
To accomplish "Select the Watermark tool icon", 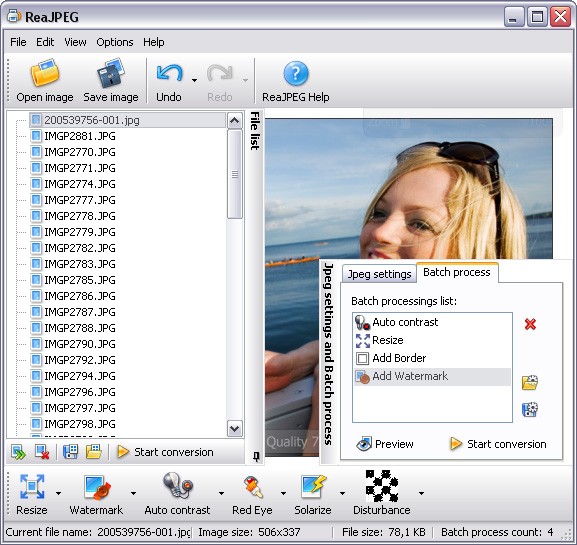I will (97, 487).
